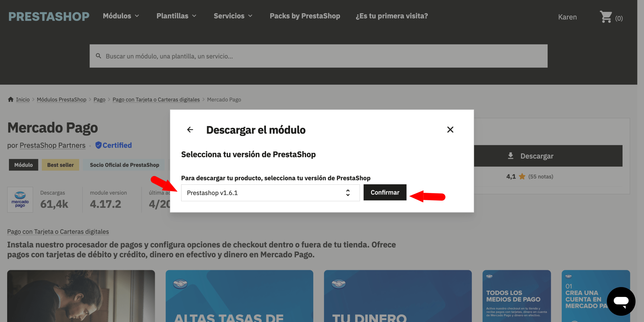Click the Confirmar button
Screen dimensions: 644x322
point(385,192)
